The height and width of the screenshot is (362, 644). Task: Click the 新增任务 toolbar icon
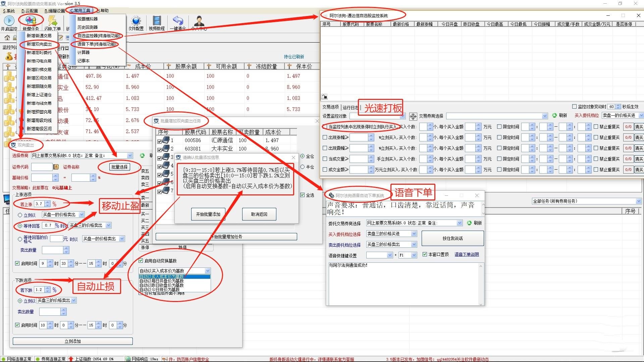(x=31, y=20)
